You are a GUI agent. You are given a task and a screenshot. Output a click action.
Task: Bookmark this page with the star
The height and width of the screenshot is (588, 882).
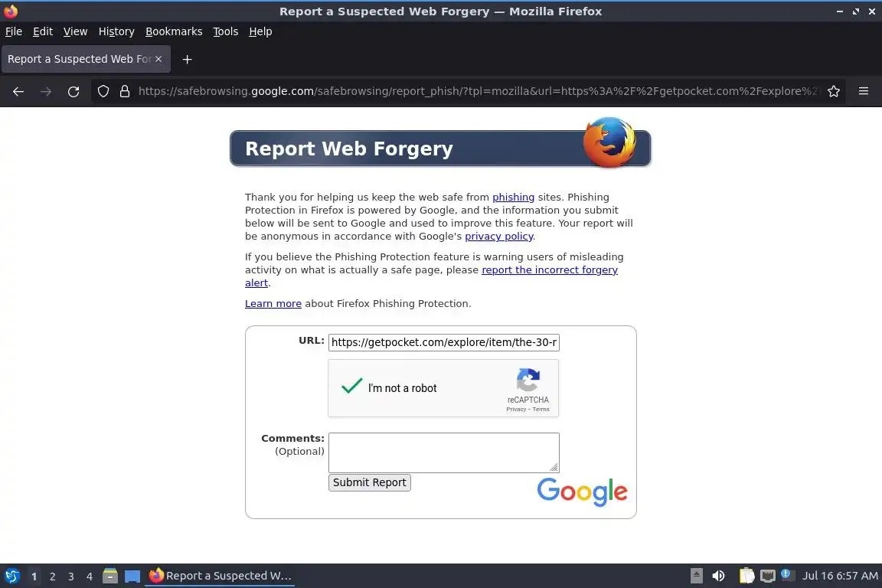pyautogui.click(x=834, y=91)
